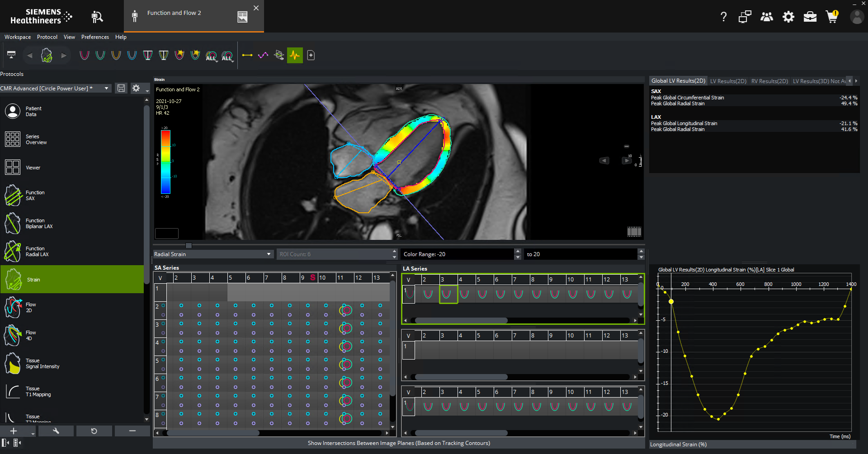Open the CMR Advanced protocol selector

coord(54,88)
